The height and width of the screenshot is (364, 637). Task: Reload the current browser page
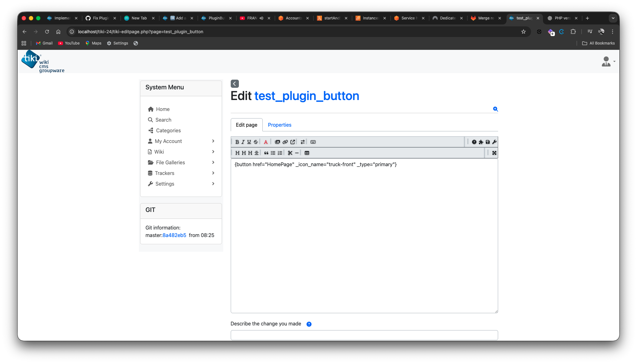(x=47, y=32)
